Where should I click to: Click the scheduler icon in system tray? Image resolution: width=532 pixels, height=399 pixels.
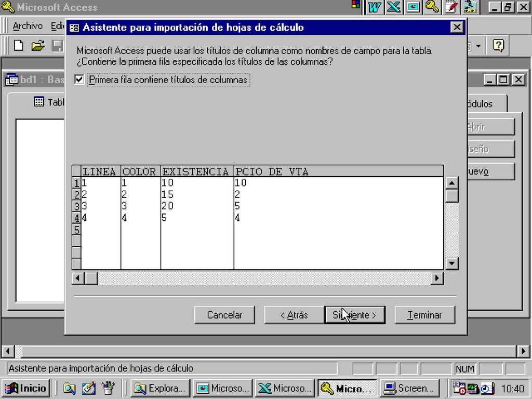click(459, 389)
